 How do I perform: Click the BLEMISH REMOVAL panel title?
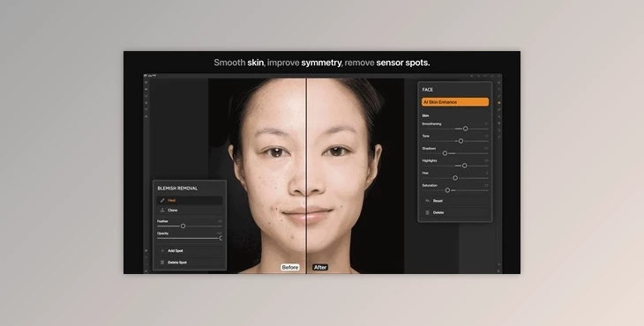pyautogui.click(x=177, y=189)
